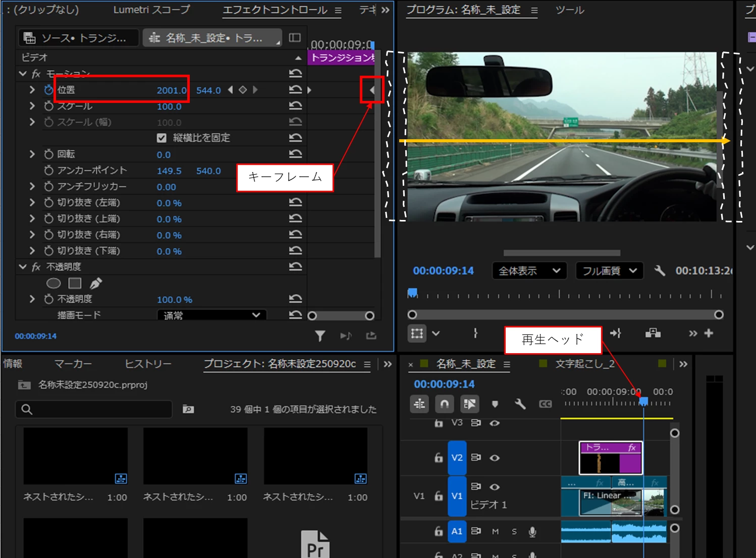Toggle the 位置 stopwatch animation icon
This screenshot has height=558, width=756.
point(48,90)
